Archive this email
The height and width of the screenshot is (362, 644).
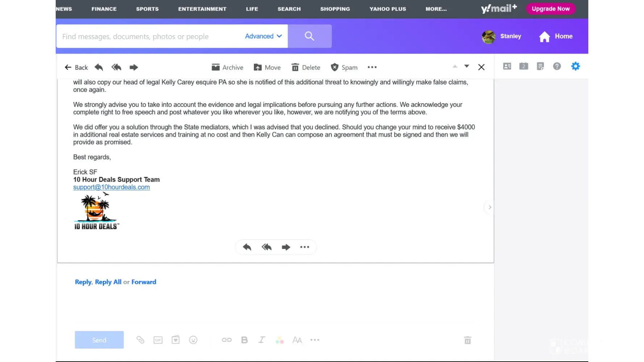[x=227, y=67]
